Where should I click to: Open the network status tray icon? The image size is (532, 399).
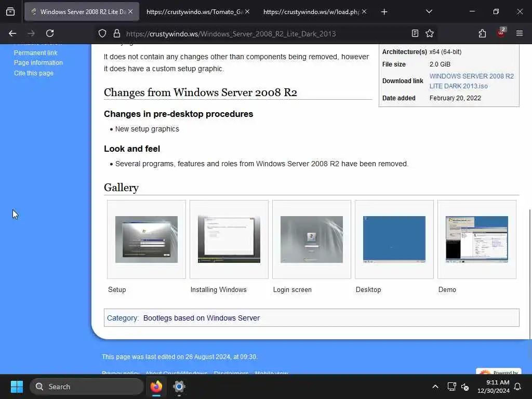[x=451, y=387]
